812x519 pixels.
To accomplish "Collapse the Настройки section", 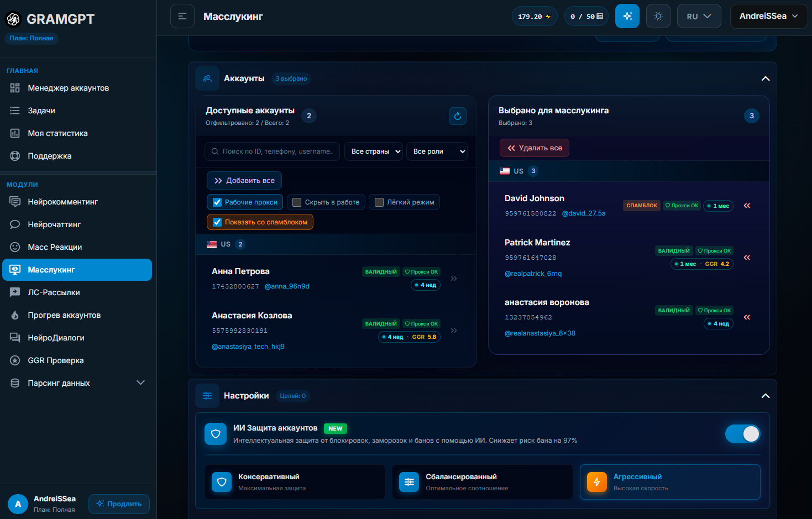I will click(766, 396).
